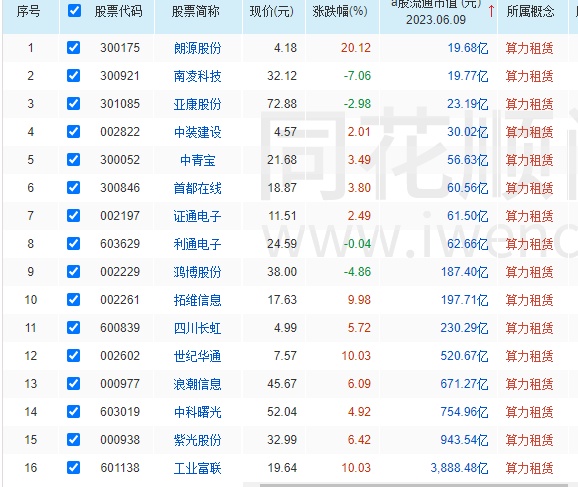Open stock link 四川长虹
The image size is (578, 487).
198,328
